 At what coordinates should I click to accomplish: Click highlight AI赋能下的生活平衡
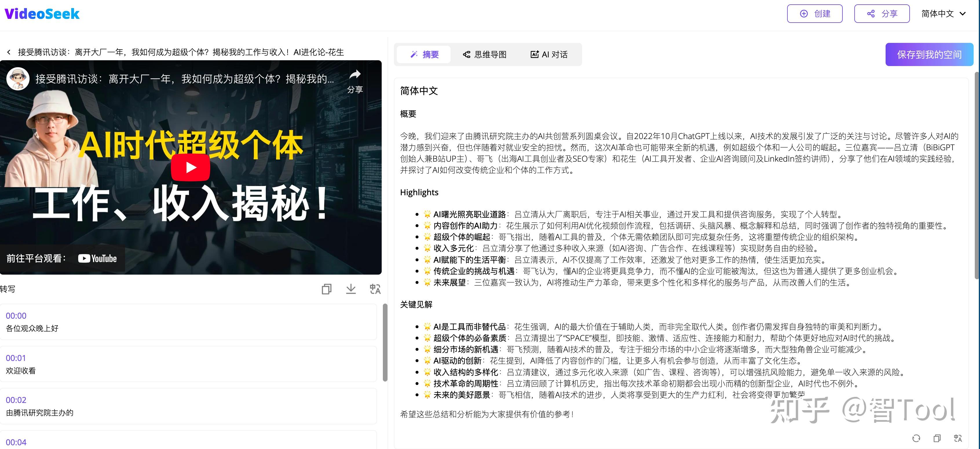click(470, 260)
